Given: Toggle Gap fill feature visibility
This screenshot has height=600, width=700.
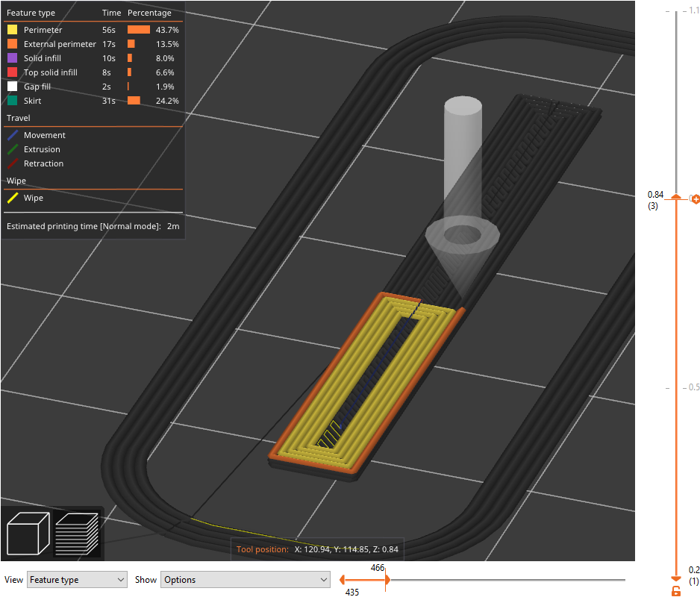Looking at the screenshot, I should tap(93, 87).
